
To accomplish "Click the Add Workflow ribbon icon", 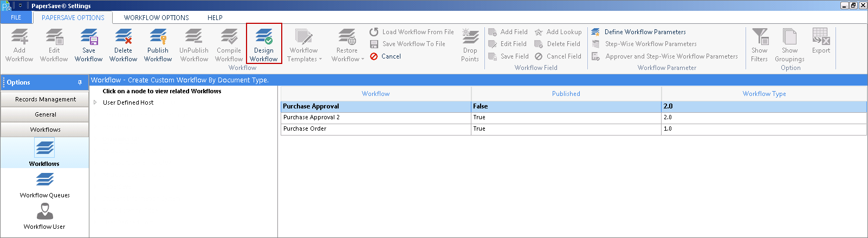I will [x=20, y=45].
